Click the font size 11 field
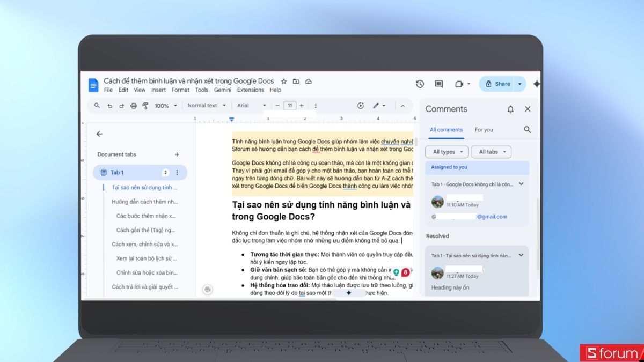Viewport: 644px width, 362px height. (290, 106)
